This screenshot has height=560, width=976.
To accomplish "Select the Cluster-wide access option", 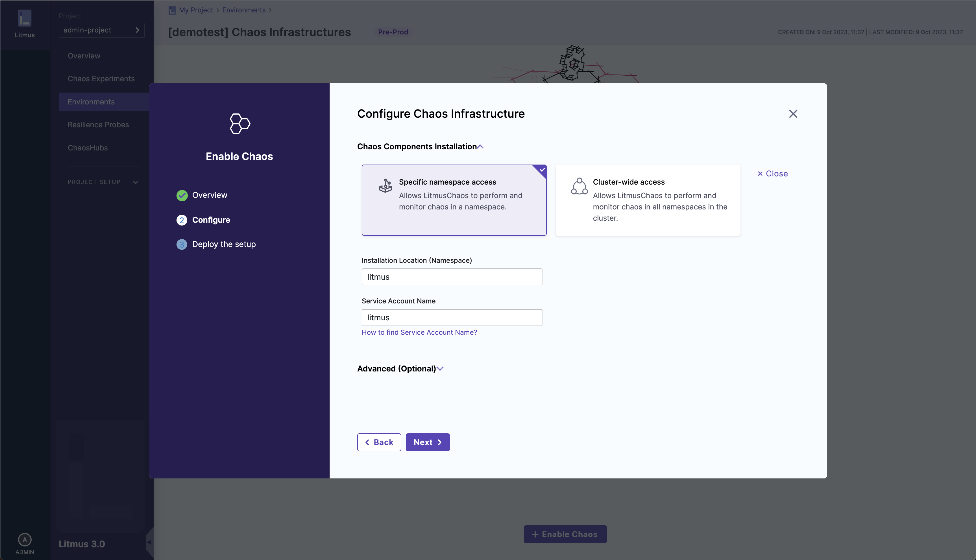I will coord(648,200).
